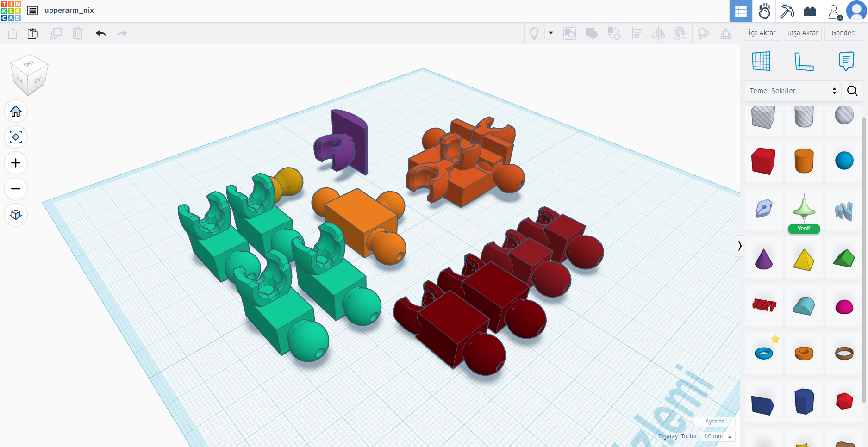Click the Paste toolbar icon
The image size is (868, 447).
pyautogui.click(x=33, y=33)
